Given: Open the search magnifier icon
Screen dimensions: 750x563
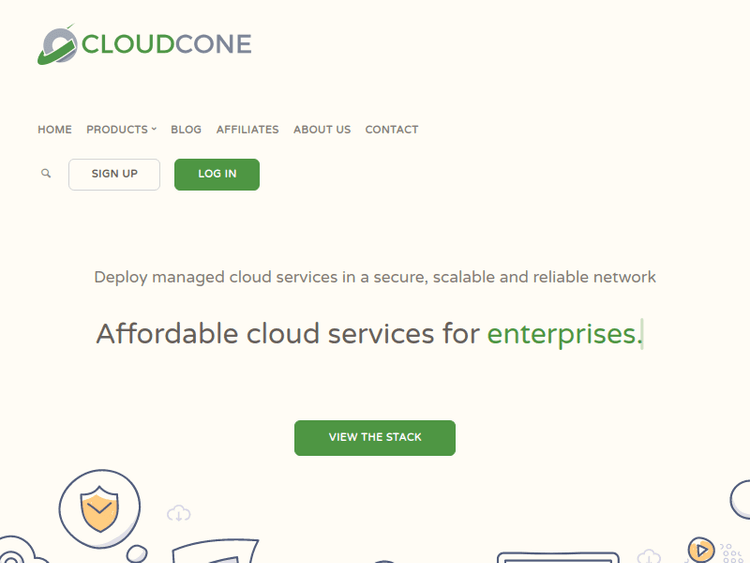Looking at the screenshot, I should point(46,173).
